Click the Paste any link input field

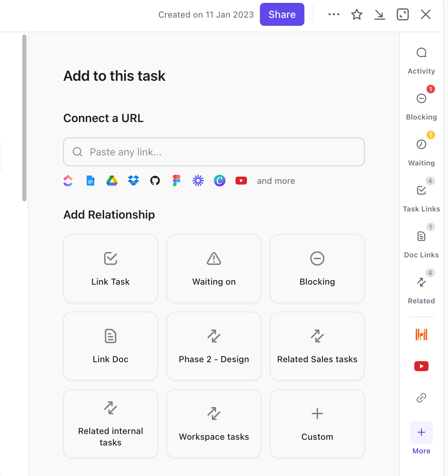coord(214,152)
